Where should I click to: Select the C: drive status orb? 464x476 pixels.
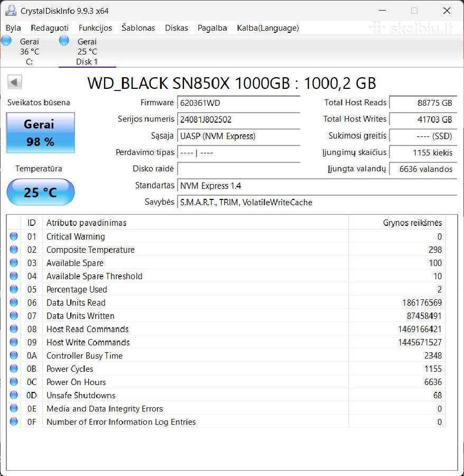[x=6, y=40]
